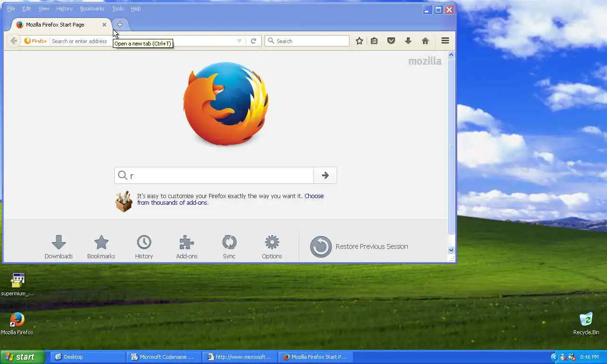Viewport: 607px width, 364px height.
Task: Focus the address bar field
Action: [x=142, y=41]
